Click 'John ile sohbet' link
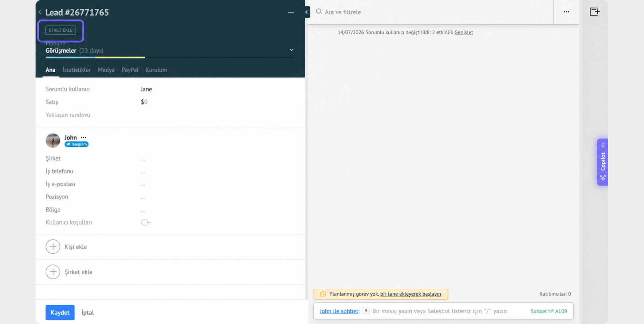Screen dimensions: 644x324 pyautogui.click(x=339, y=311)
